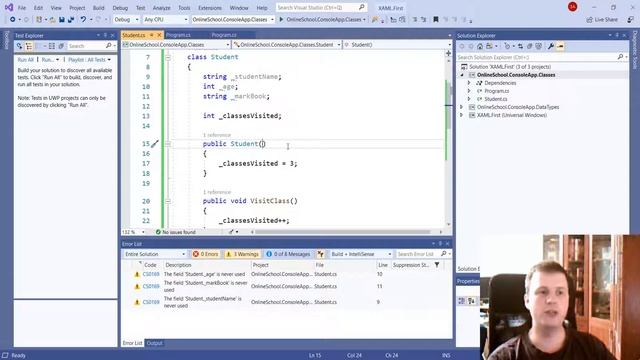Click the Solution Explorer Home icon
Viewport: 640px width, 360px height.
point(480,46)
